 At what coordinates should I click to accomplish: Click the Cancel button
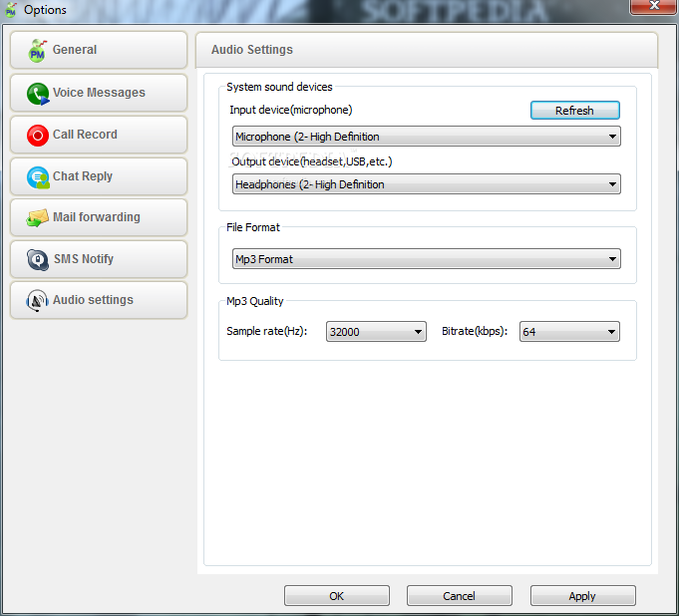click(x=460, y=596)
